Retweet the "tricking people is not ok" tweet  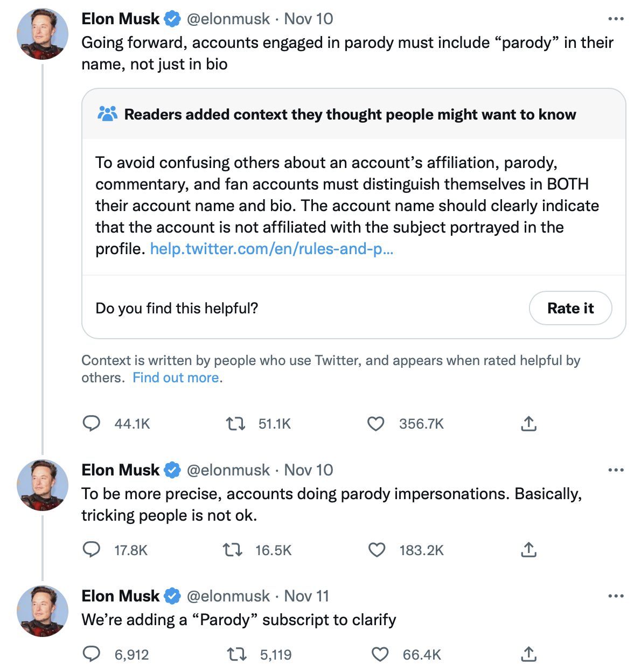click(233, 550)
